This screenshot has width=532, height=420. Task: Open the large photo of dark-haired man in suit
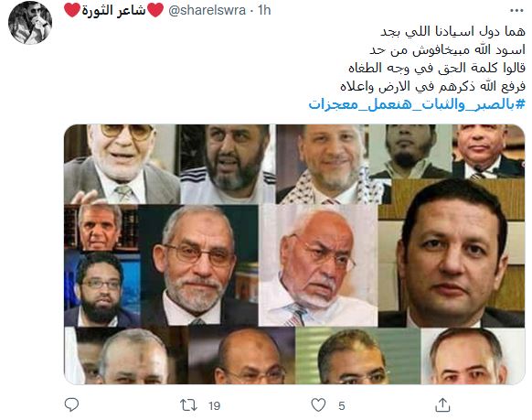pyautogui.click(x=452, y=253)
